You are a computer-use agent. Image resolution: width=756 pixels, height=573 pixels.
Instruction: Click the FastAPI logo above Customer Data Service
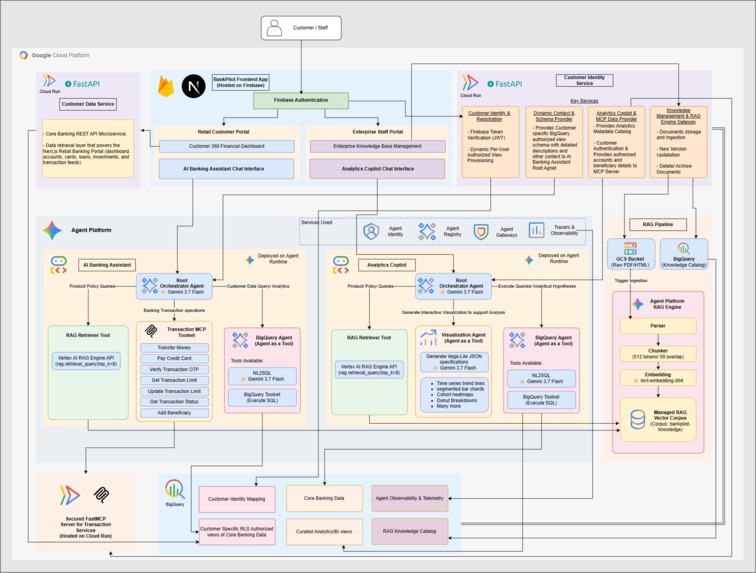82,83
